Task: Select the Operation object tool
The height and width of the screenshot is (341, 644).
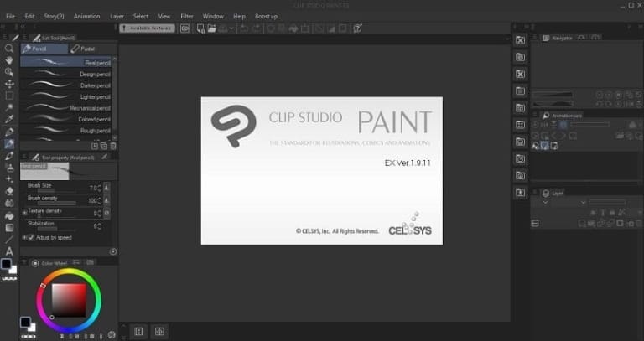Action: coord(9,72)
